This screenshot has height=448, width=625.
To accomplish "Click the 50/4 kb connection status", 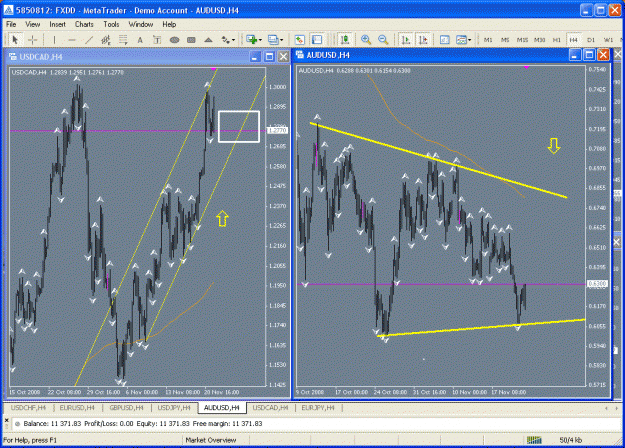I will coord(570,440).
